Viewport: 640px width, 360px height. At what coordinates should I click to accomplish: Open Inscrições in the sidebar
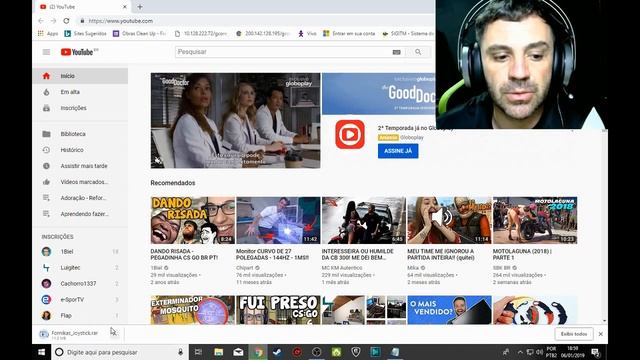coord(80,108)
